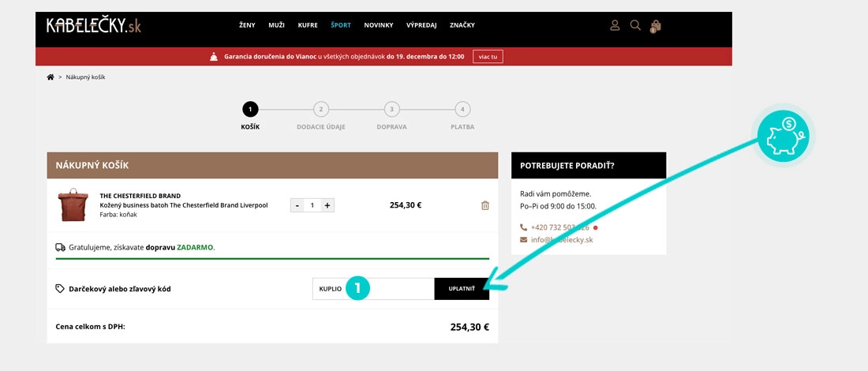Image resolution: width=868 pixels, height=371 pixels.
Task: Click the 'viac tu' banner button
Action: point(488,57)
